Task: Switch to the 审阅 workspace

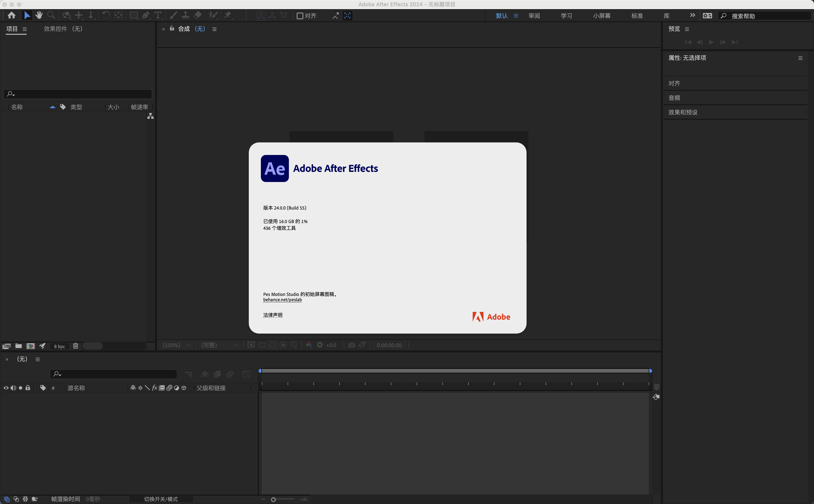Action: (x=534, y=16)
